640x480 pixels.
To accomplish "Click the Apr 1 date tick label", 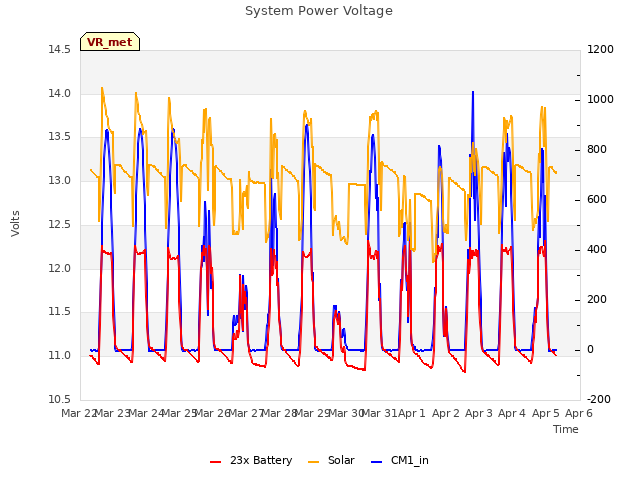I will [411, 413].
